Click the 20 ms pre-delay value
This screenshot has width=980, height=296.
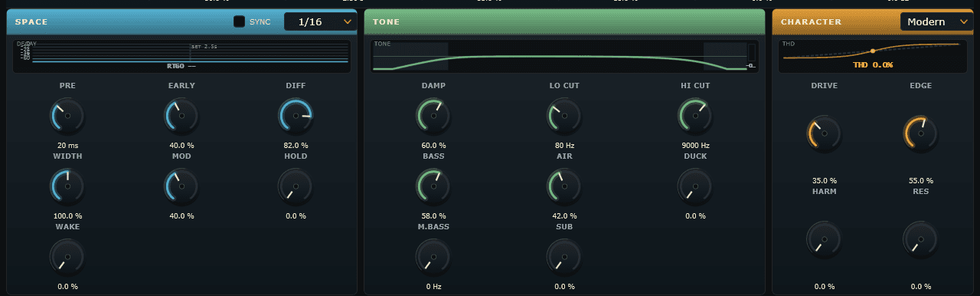67,145
